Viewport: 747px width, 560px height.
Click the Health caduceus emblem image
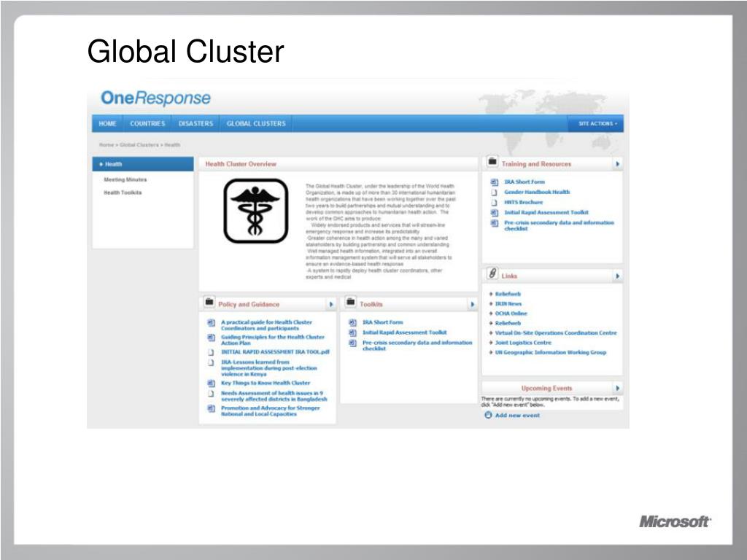point(256,211)
